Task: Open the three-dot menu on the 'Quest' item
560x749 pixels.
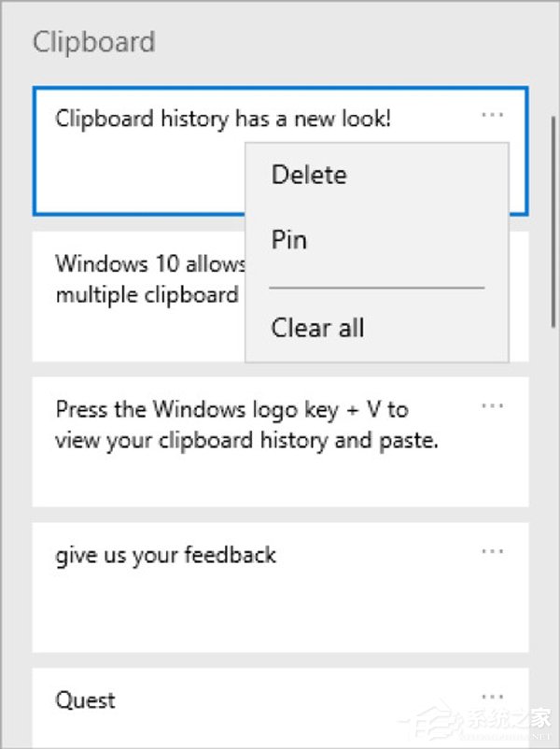Action: click(493, 697)
